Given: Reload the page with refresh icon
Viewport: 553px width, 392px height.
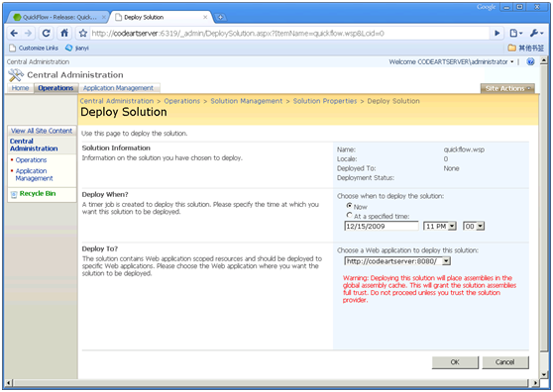Looking at the screenshot, I should [46, 33].
